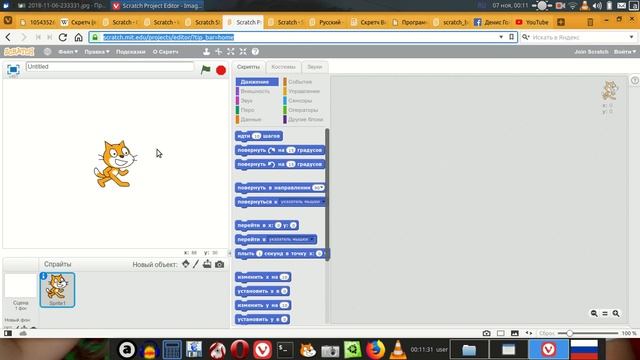Click the установить у в block

pos(262,319)
